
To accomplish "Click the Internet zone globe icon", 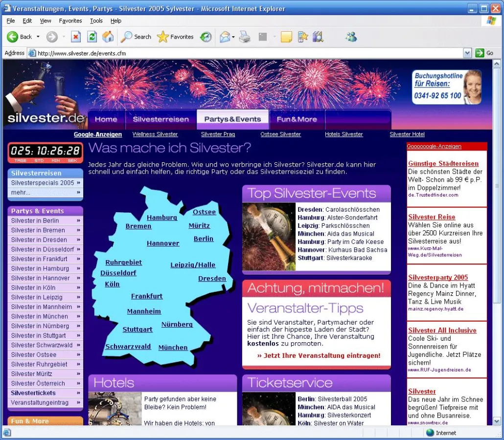I will [430, 433].
